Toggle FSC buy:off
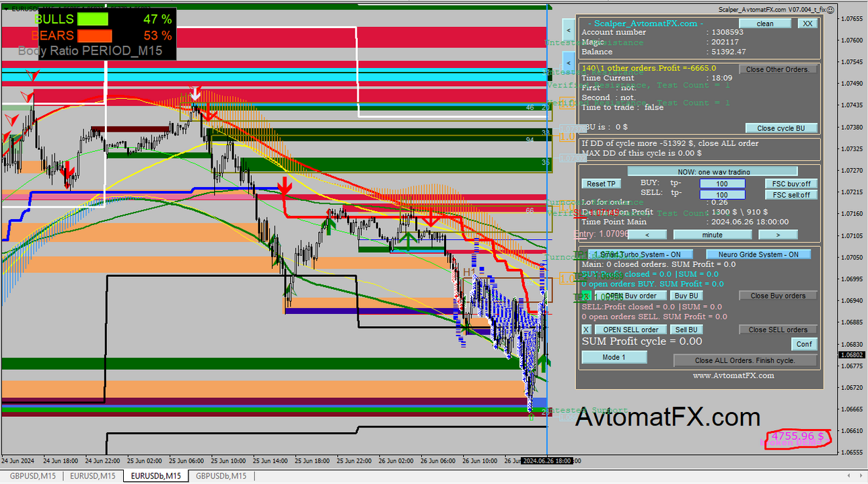Viewport: 868px width, 484px height. 791,184
